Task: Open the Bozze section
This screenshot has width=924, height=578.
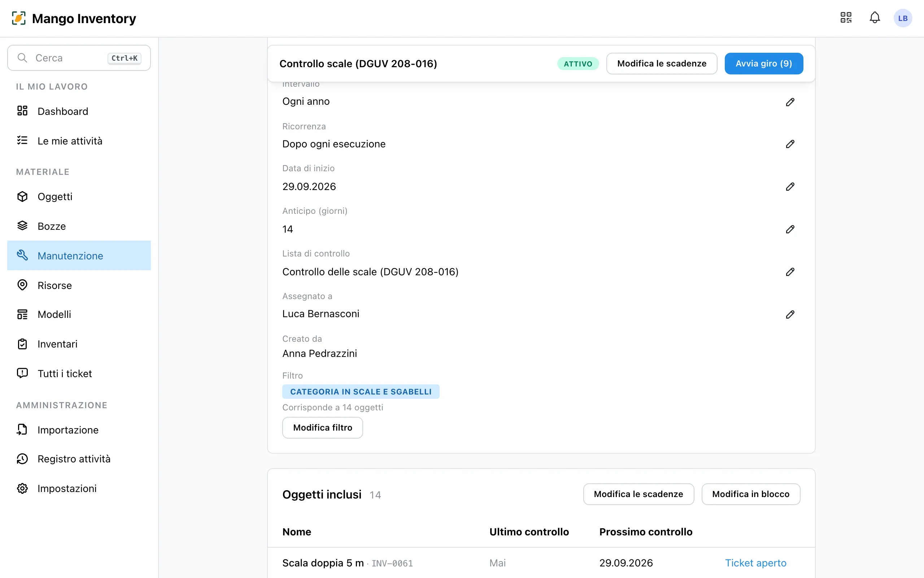Action: point(79,226)
